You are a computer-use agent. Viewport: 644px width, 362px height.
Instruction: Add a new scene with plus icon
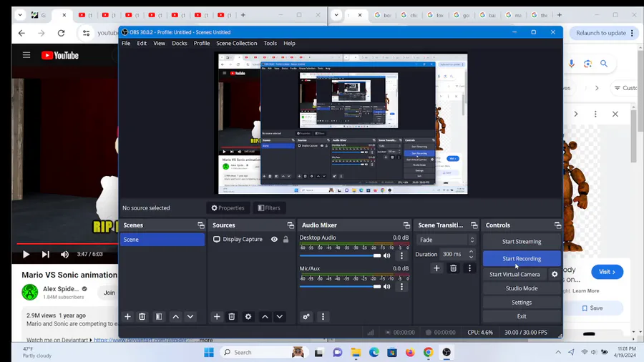pos(127,317)
